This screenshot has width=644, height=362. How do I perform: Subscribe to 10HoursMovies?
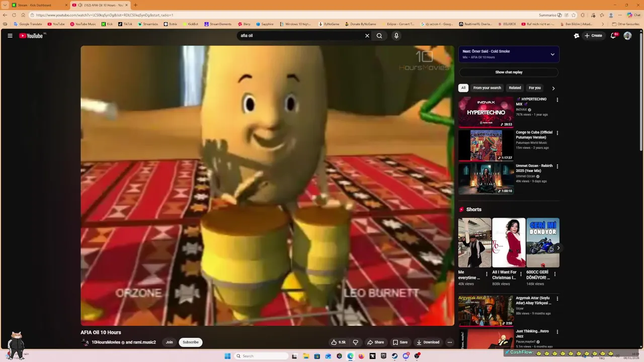pos(191,342)
